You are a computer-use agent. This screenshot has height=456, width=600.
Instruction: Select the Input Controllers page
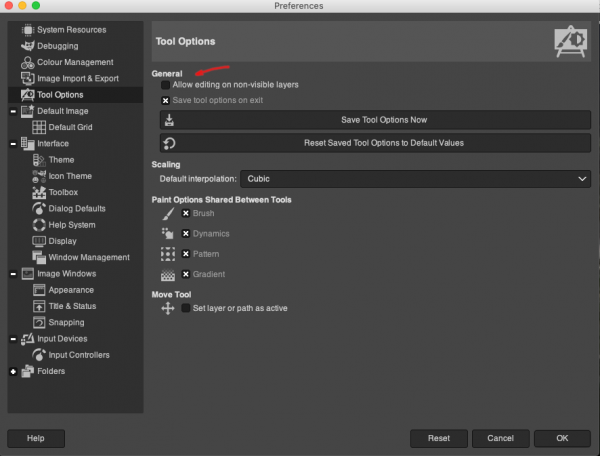coord(79,355)
